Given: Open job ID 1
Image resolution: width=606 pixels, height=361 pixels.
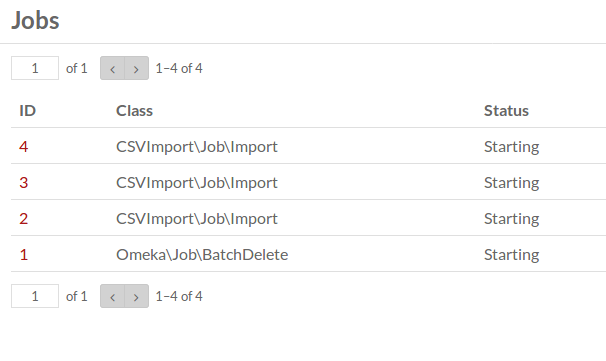Looking at the screenshot, I should [x=24, y=255].
